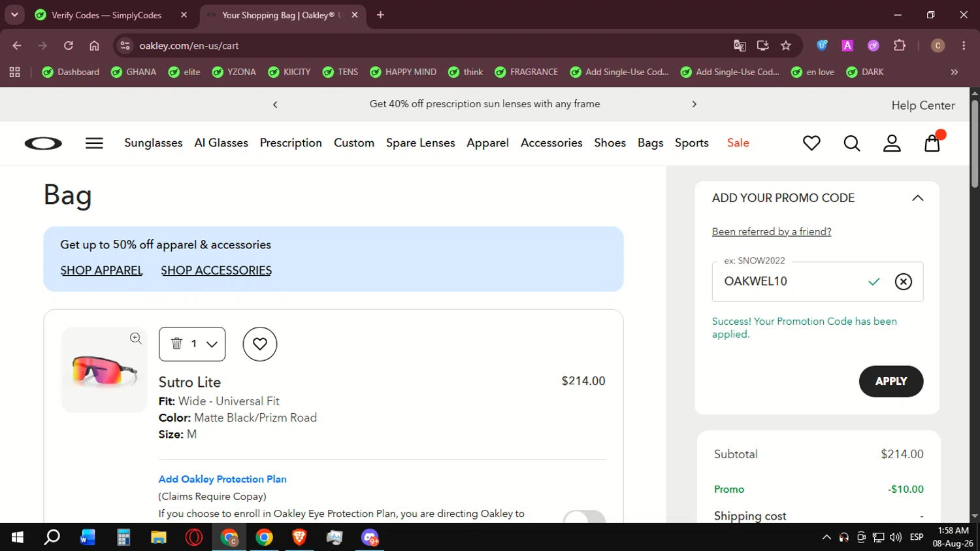The image size is (980, 551).
Task: Click the Add Oakley Protection Plan link
Action: pos(222,479)
